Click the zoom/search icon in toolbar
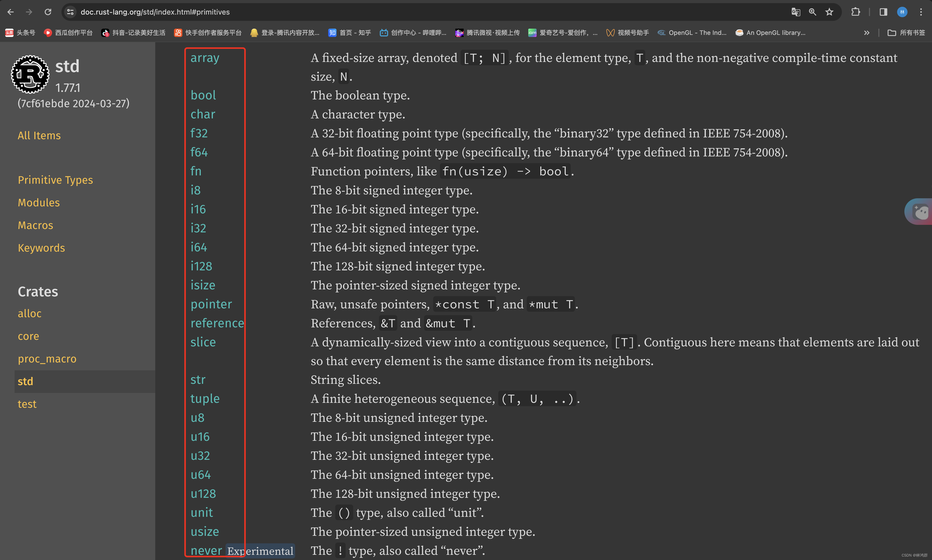Viewport: 932px width, 560px height. pyautogui.click(x=811, y=11)
